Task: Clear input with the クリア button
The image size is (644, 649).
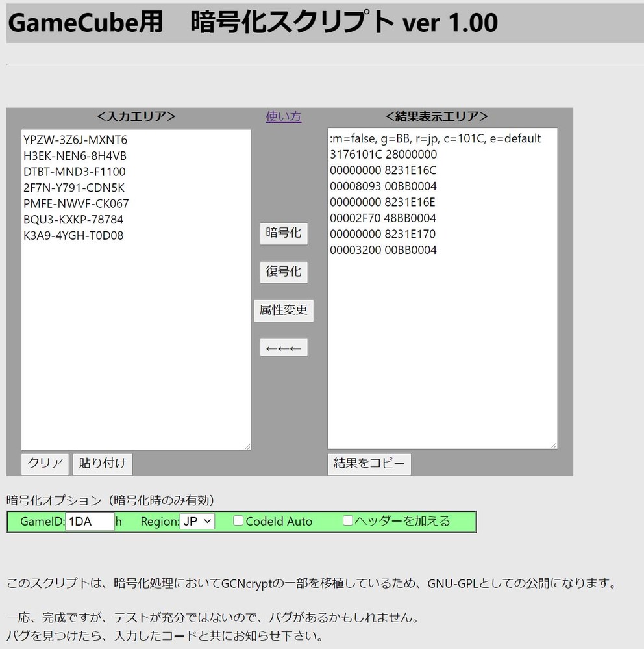Action: [x=45, y=464]
